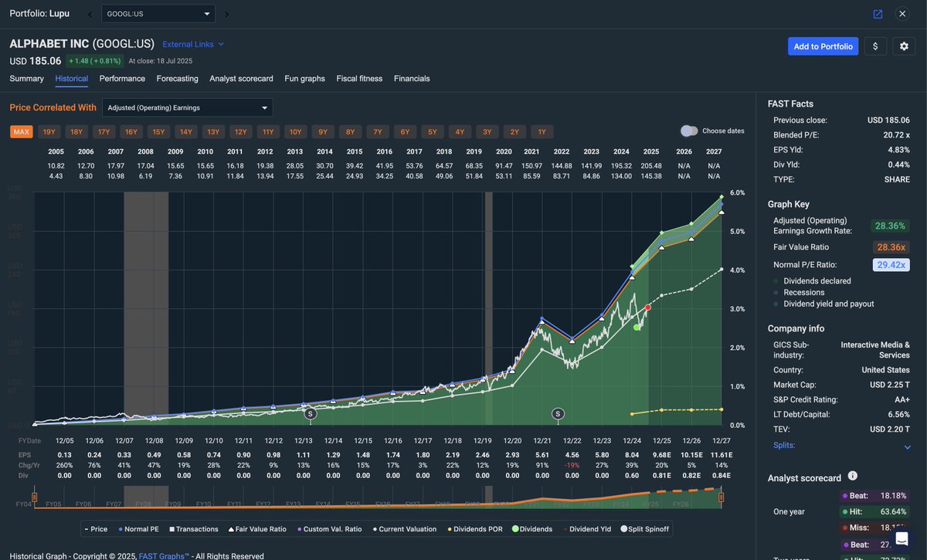Click the 28.36% growth rate swatch
The height and width of the screenshot is (560, 927).
[890, 226]
